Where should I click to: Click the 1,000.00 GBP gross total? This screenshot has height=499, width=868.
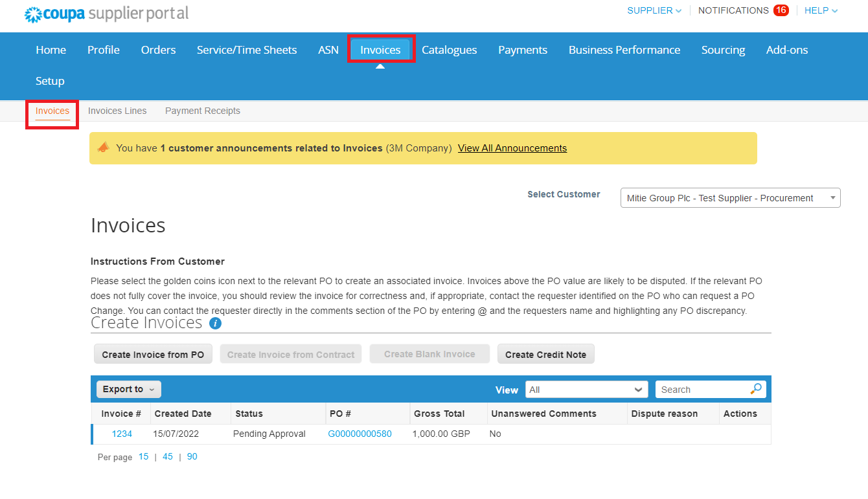(x=441, y=434)
